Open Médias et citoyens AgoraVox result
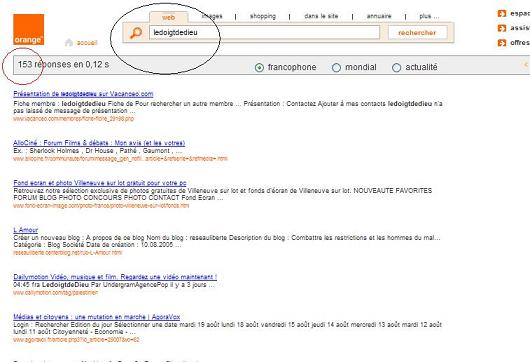 [97, 317]
